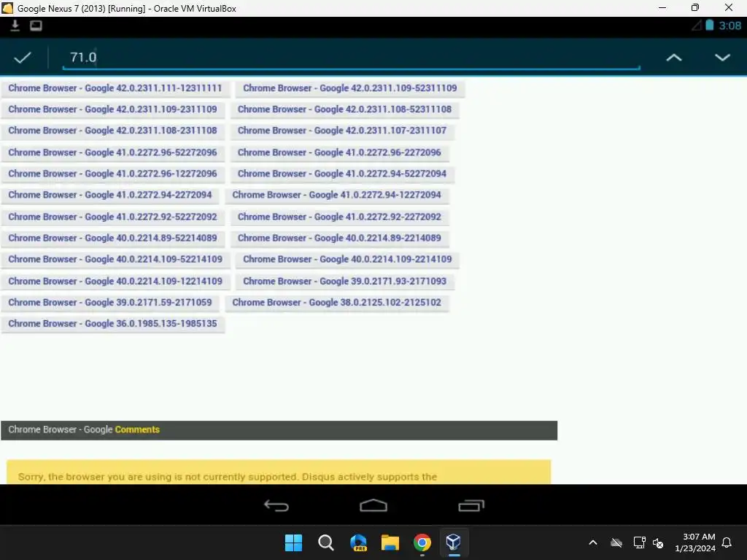Click the cloud sync tray icon
747x560 pixels.
click(616, 542)
